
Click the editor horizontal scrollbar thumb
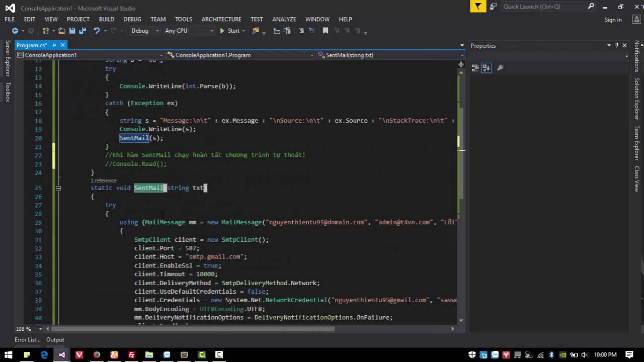pos(193,329)
